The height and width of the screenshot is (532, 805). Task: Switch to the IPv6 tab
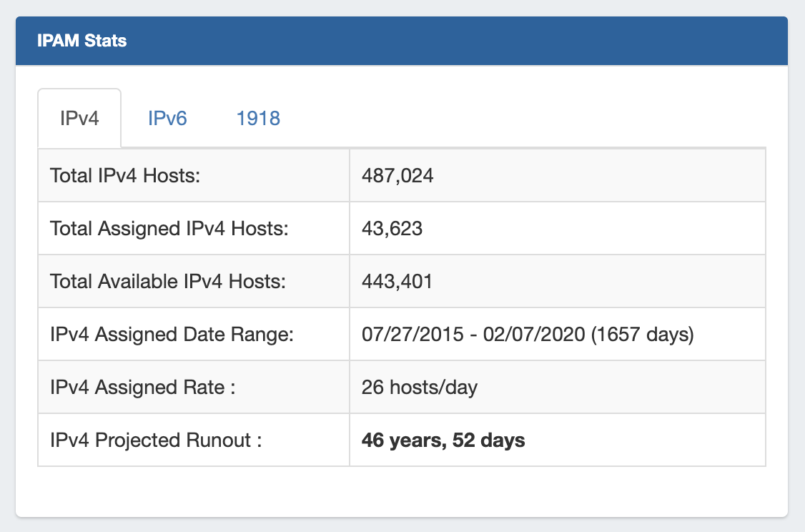tap(167, 118)
